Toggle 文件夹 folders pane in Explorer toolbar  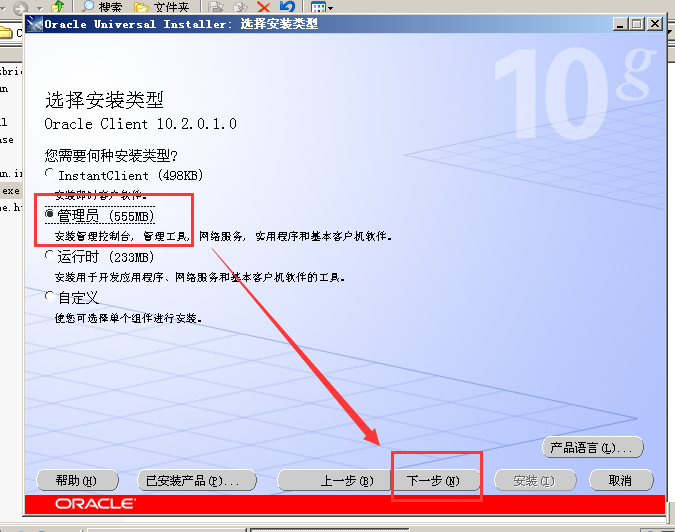[161, 7]
